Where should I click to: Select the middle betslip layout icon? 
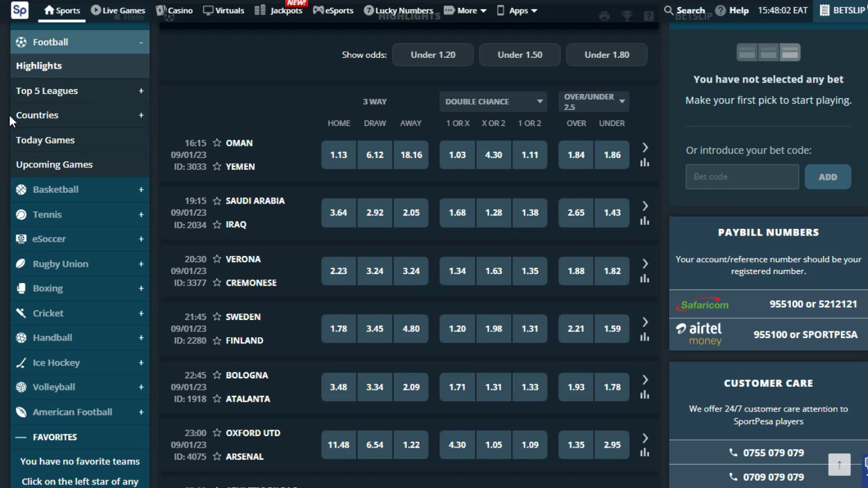[x=769, y=53]
